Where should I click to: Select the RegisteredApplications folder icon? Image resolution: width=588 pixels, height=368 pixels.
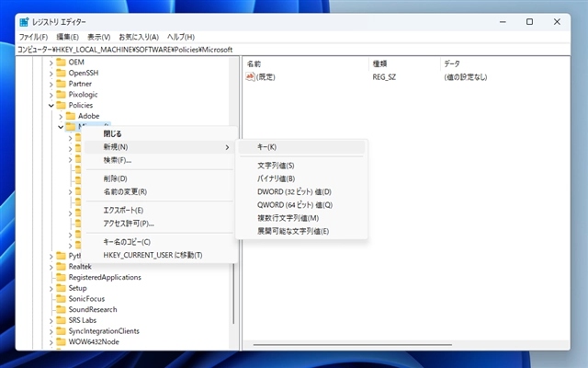pyautogui.click(x=61, y=278)
